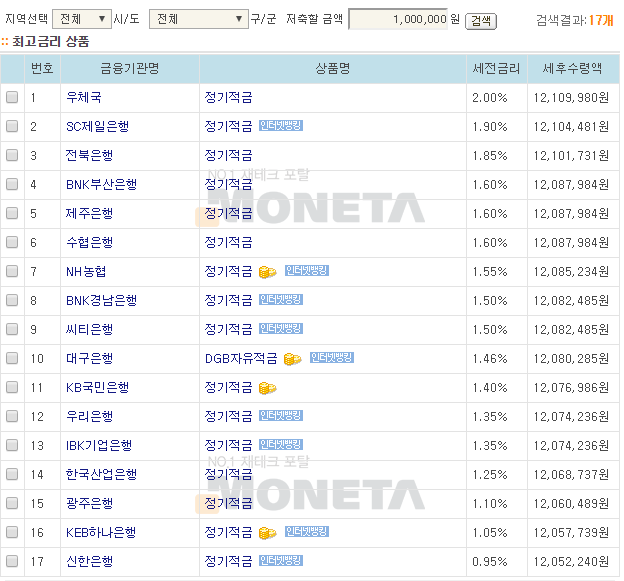Viewport: 624px width, 581px height.
Task: Check the box for SC제일은행 row
Action: [x=12, y=126]
